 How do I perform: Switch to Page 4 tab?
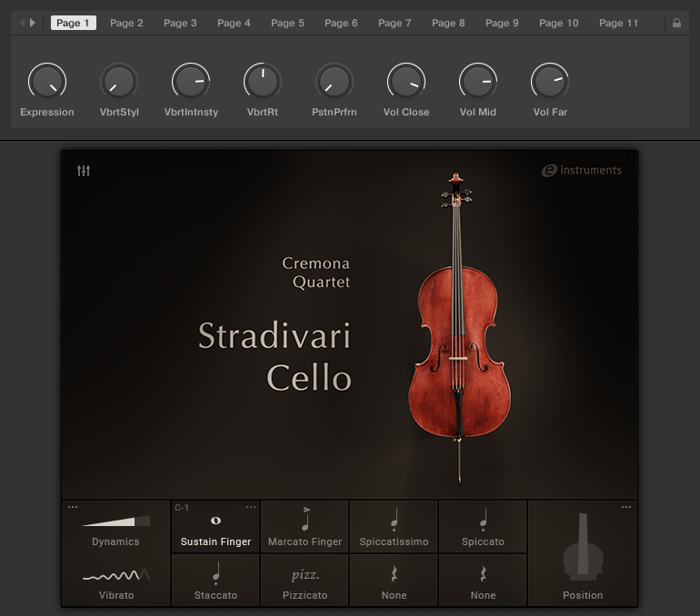[234, 23]
